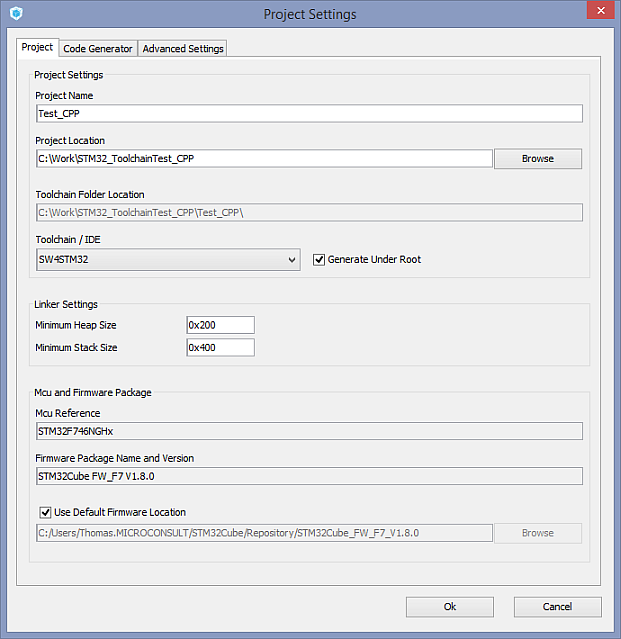Viewport: 621px width, 639px height.
Task: Close the Project Settings dialog
Action: tap(598, 12)
